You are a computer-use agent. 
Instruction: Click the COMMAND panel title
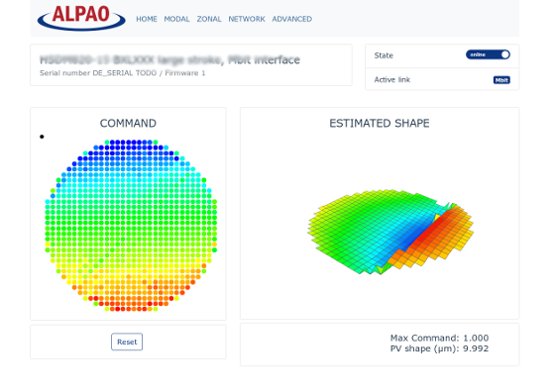pos(128,124)
